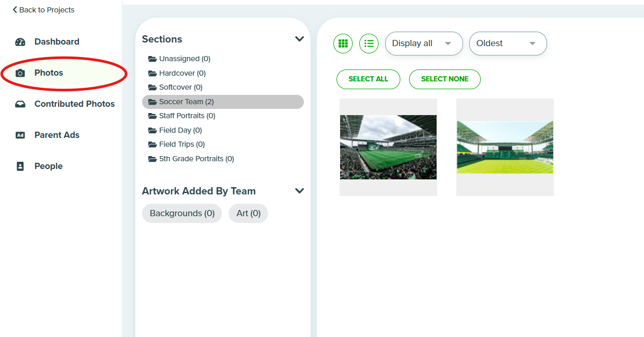Click the Artwork Added By Team heading
This screenshot has height=337, width=644.
click(x=199, y=191)
